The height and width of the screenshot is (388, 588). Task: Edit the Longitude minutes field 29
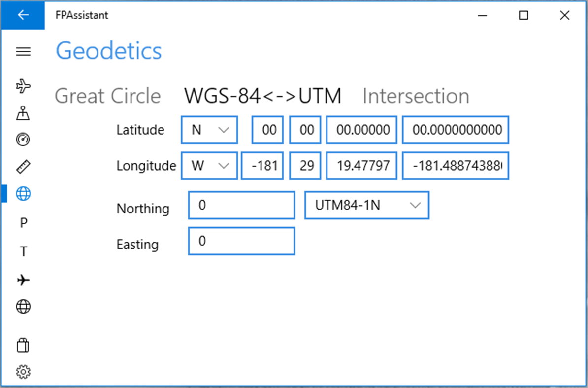click(x=305, y=166)
